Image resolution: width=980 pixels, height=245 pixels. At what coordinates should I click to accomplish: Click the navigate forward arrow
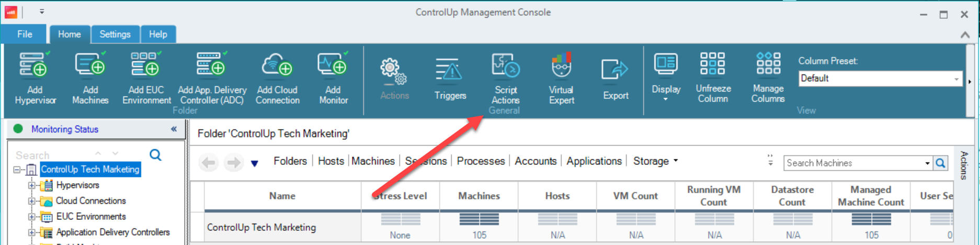point(233,162)
